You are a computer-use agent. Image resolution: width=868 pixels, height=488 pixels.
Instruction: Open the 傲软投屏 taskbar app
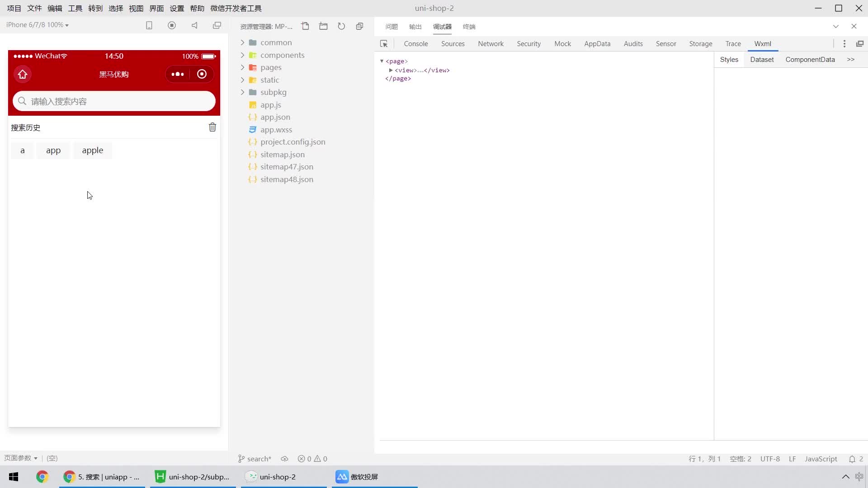(375, 477)
